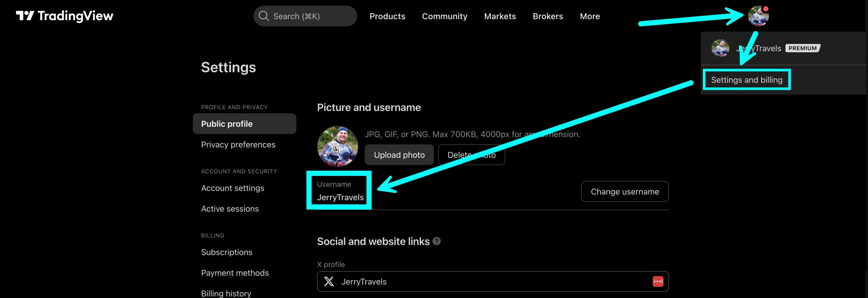The width and height of the screenshot is (868, 298).
Task: Click the profile photo in settings
Action: (337, 146)
